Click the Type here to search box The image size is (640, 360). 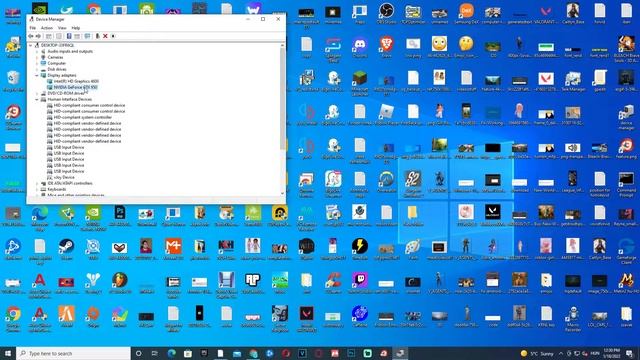(x=73, y=353)
